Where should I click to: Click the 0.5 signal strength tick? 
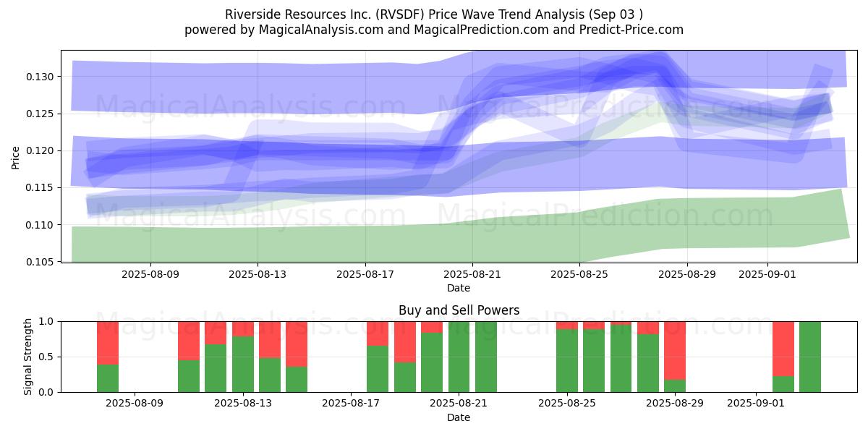pyautogui.click(x=47, y=357)
